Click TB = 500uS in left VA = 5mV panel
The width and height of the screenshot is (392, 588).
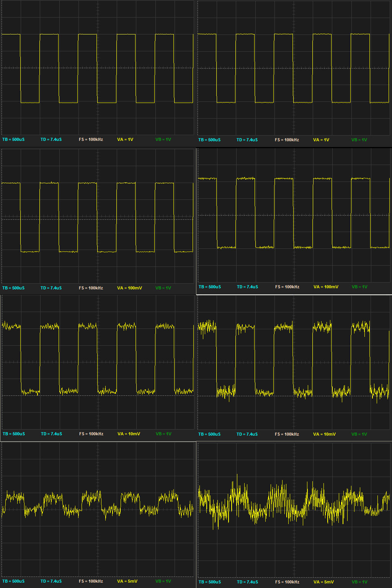click(x=13, y=581)
